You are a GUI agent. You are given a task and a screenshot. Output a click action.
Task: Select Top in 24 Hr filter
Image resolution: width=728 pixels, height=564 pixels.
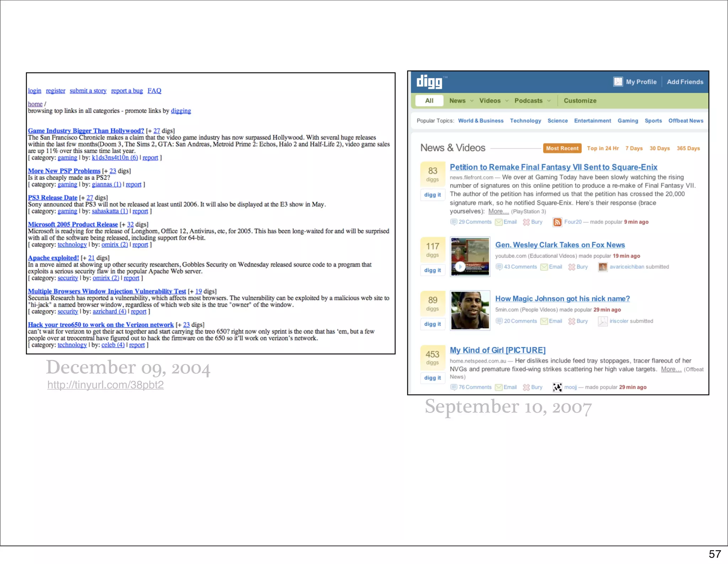[603, 148]
